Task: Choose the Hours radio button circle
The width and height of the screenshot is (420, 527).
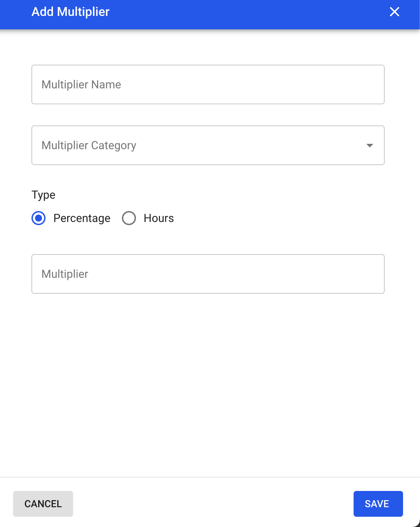Action: coord(129,218)
